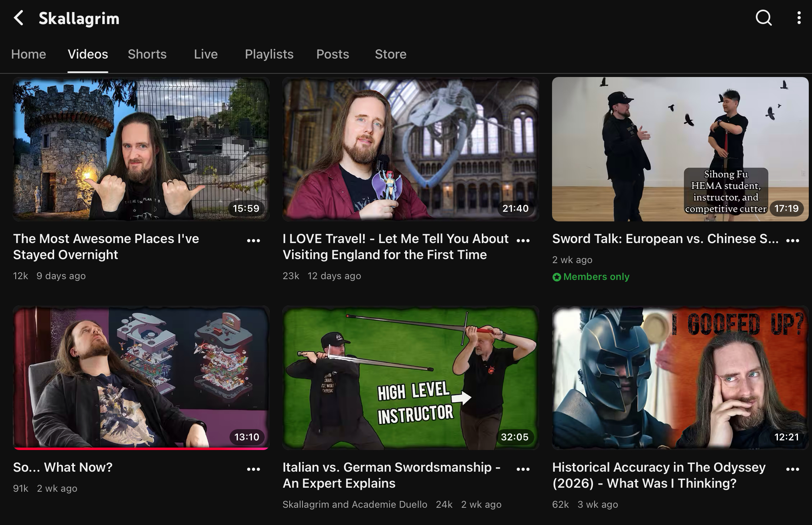Open the channel's three-dot options menu

799,18
